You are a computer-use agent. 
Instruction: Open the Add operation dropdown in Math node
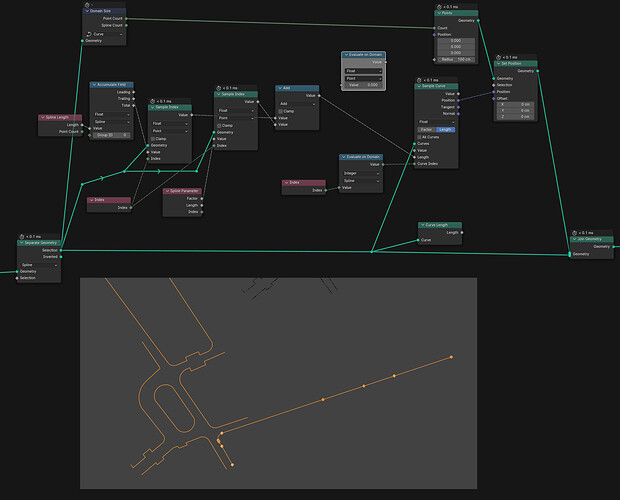coord(297,104)
